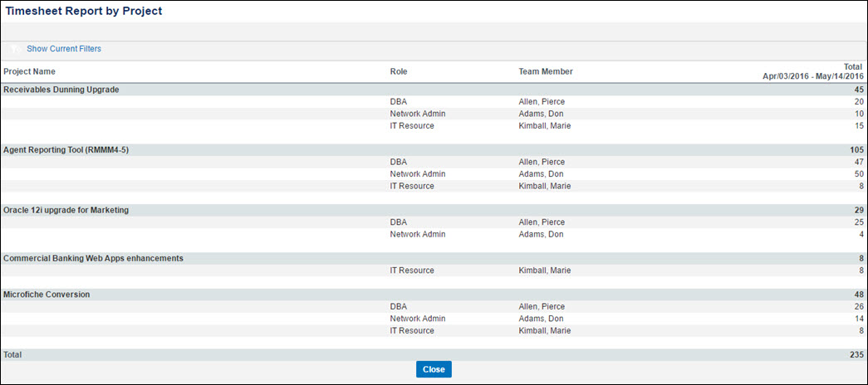Click the hours value 15
The width and height of the screenshot is (868, 385).
coord(859,126)
